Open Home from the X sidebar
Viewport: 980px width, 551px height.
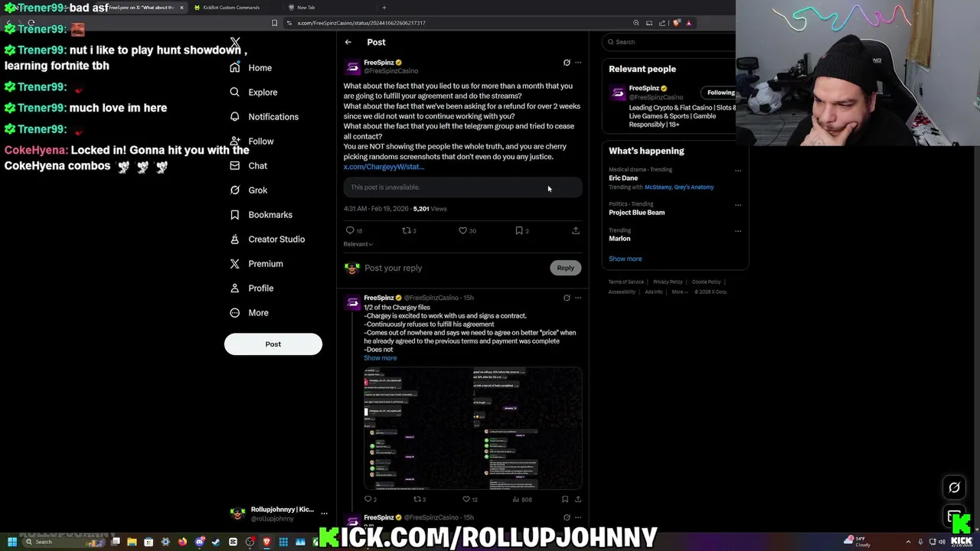[x=251, y=68]
